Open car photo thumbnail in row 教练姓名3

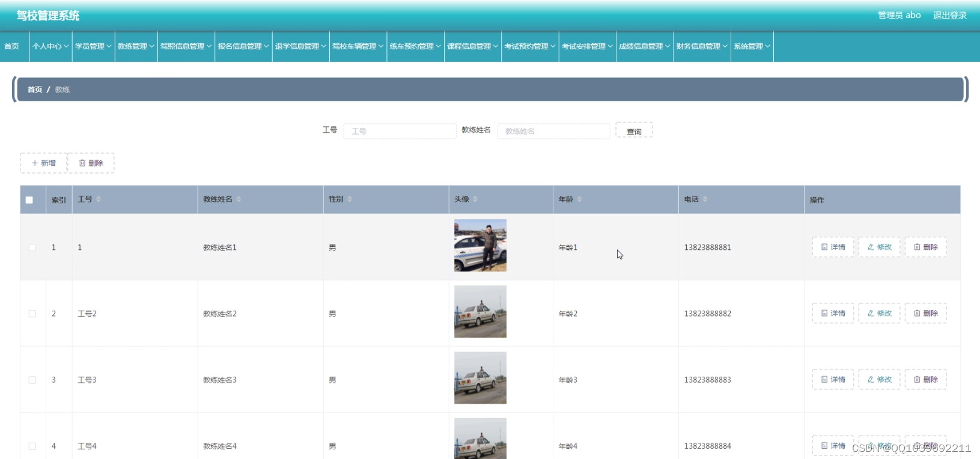[x=480, y=377]
